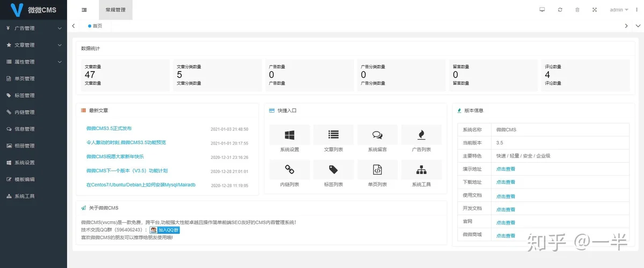Select the 常规管理 top tab

point(115,10)
